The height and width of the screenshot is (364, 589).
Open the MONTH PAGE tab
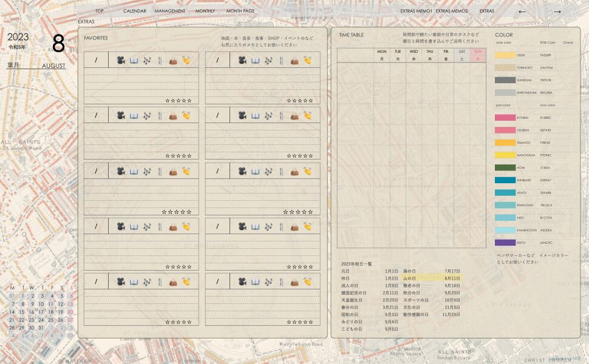point(240,11)
